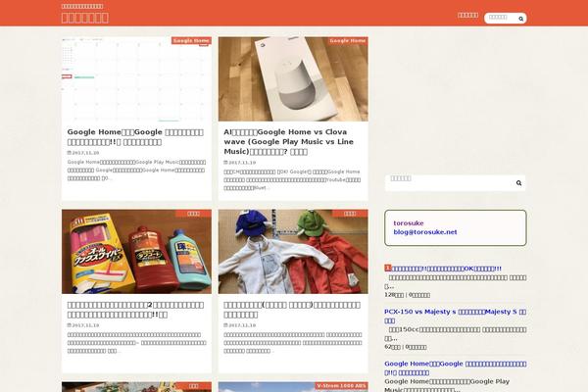Open floor wax article title link
Viewport: 588px width, 392px height.
tap(135, 310)
